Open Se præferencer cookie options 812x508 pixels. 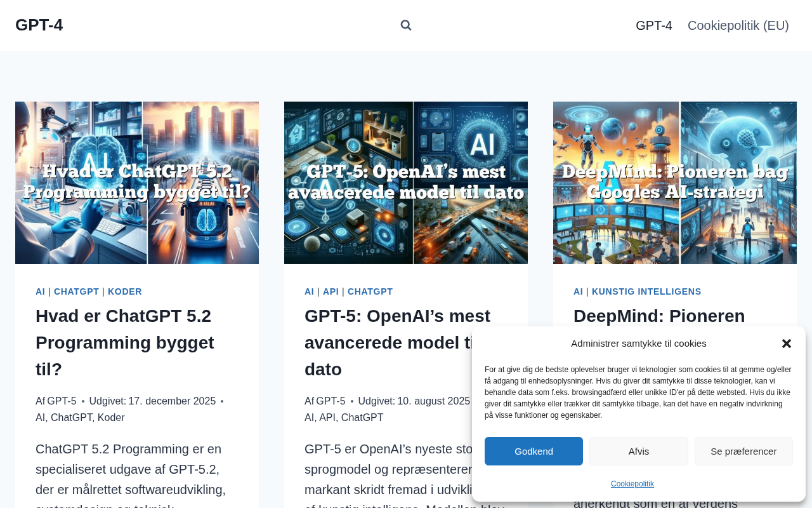pos(743,451)
